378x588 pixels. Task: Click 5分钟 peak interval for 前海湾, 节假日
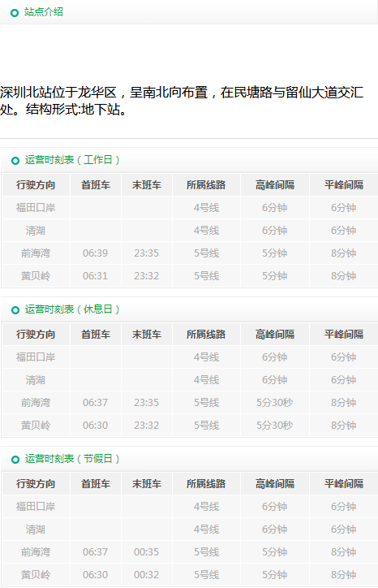[x=275, y=552]
